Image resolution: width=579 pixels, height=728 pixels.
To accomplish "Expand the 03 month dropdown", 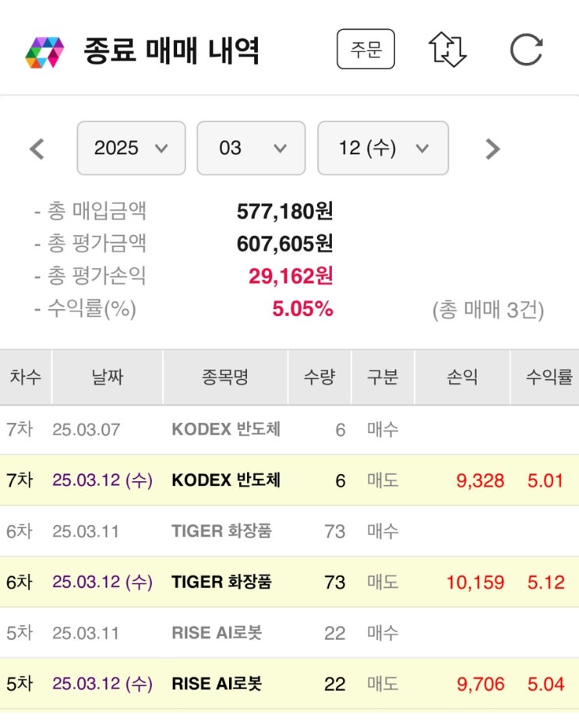I will click(x=251, y=148).
